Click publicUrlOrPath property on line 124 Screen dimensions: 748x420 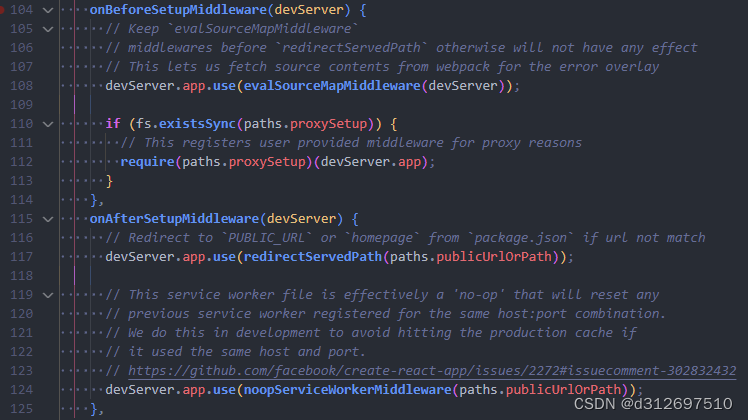[x=563, y=390]
